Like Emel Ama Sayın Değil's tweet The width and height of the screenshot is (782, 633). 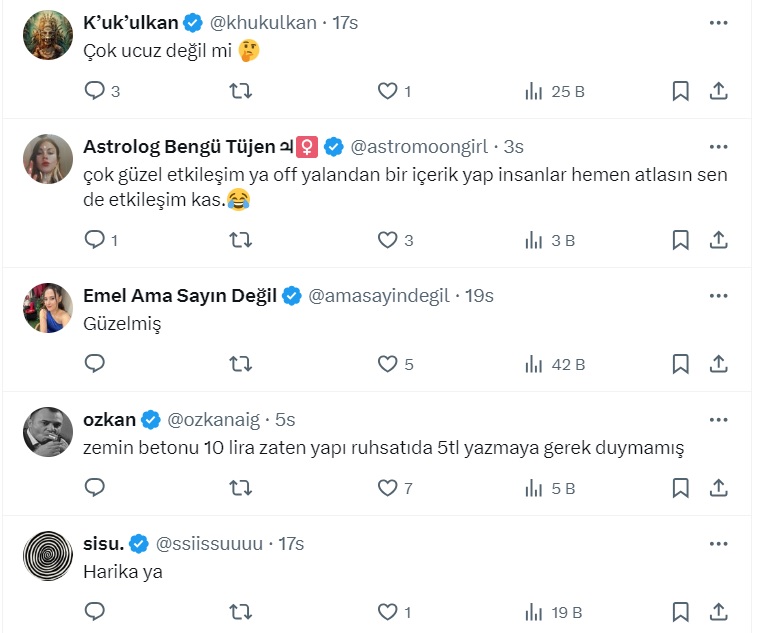point(387,364)
